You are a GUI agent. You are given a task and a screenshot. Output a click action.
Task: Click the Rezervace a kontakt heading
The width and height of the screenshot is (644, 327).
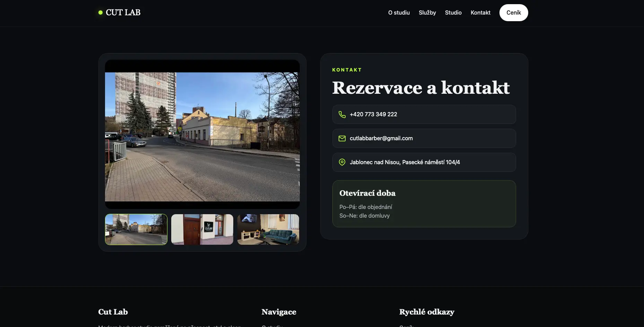(x=421, y=88)
